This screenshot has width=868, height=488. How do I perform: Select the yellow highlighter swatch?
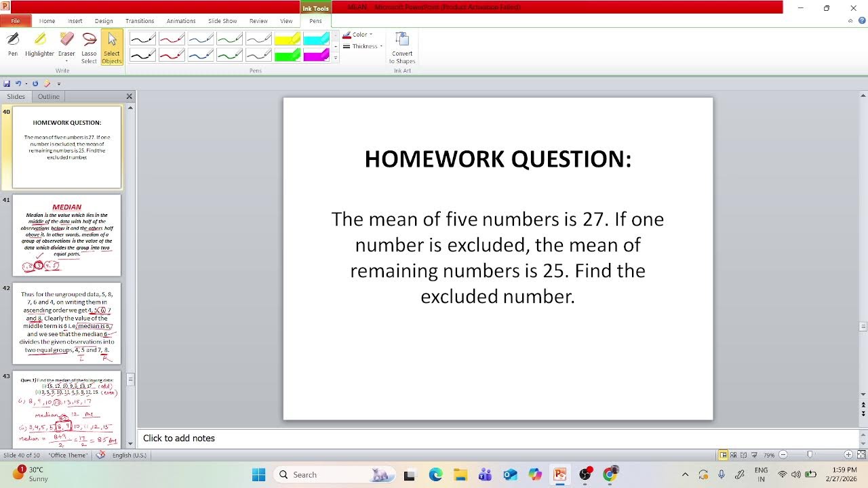click(288, 39)
